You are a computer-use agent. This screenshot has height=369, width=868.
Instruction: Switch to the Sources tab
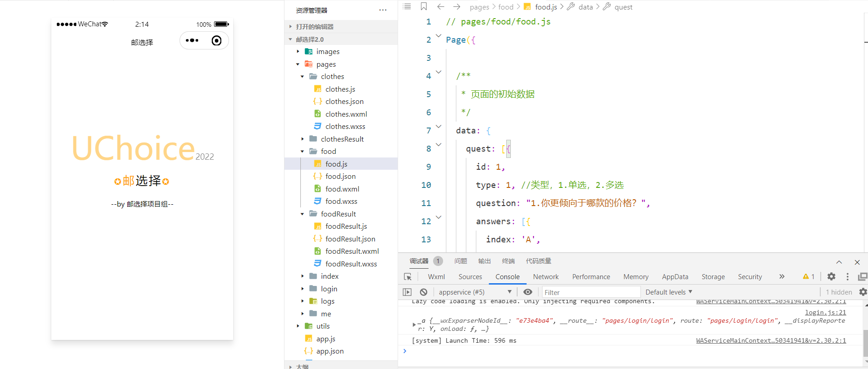click(x=470, y=276)
